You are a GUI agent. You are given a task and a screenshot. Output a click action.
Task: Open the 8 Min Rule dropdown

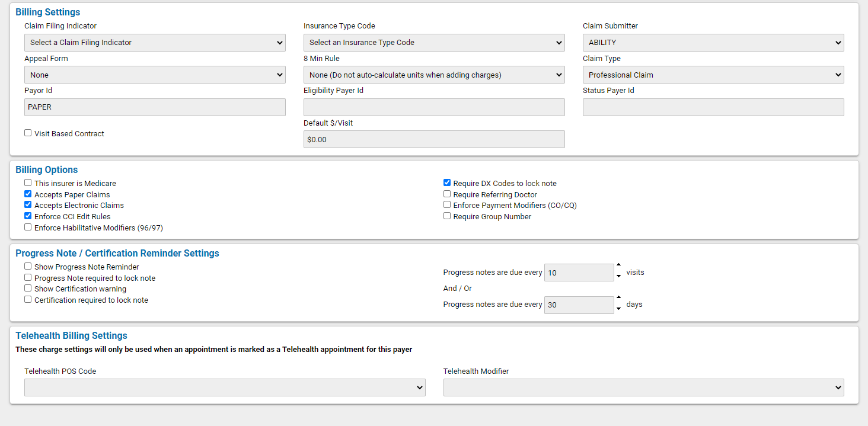pos(433,75)
